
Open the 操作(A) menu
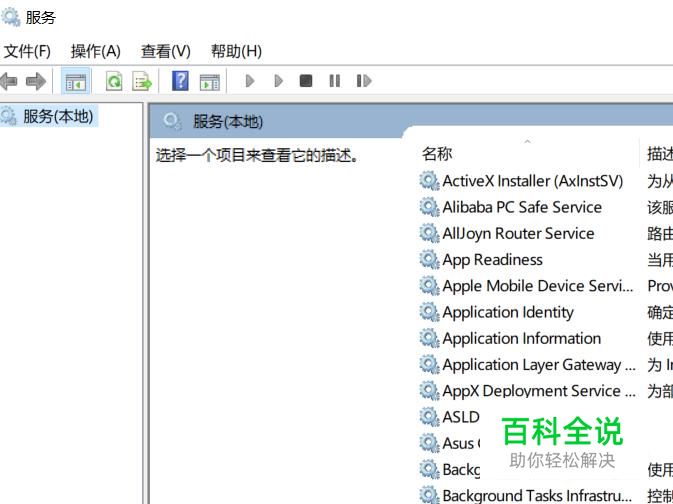95,52
